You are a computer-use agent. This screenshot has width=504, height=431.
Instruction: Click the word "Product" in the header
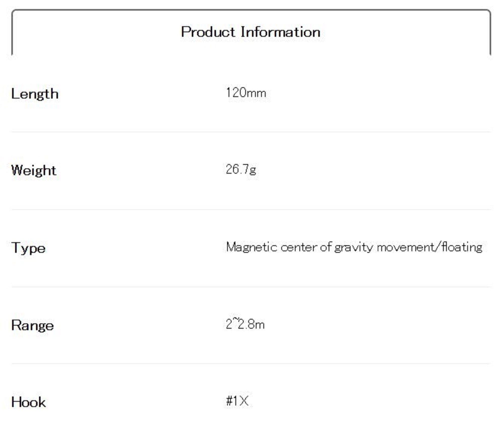208,32
